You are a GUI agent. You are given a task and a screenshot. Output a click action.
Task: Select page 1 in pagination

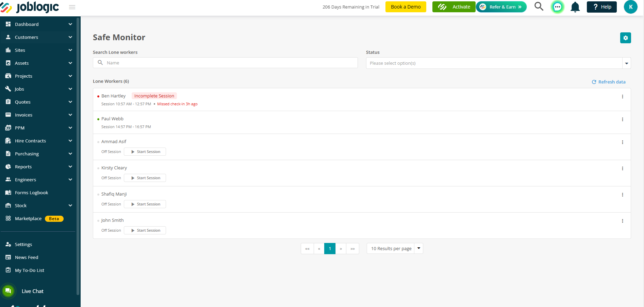pyautogui.click(x=330, y=248)
